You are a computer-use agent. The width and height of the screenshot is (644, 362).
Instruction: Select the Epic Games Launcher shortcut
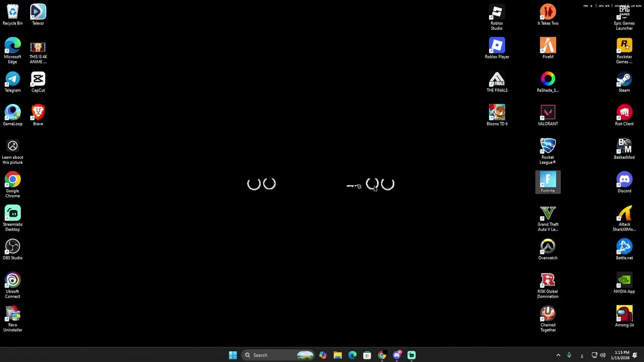coord(624,17)
